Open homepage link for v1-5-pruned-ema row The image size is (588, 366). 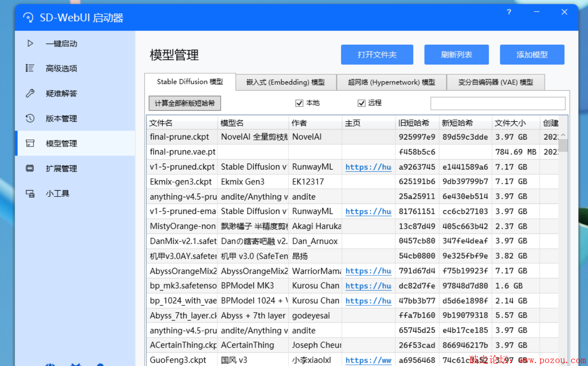coord(368,211)
